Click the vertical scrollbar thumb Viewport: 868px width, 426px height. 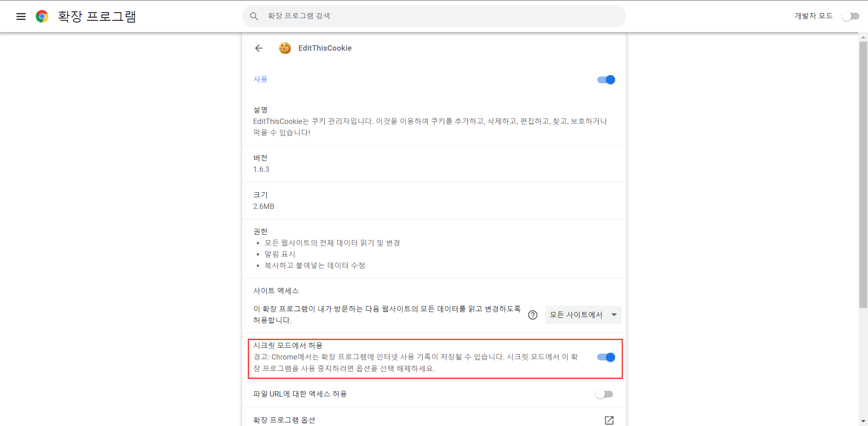(863, 175)
